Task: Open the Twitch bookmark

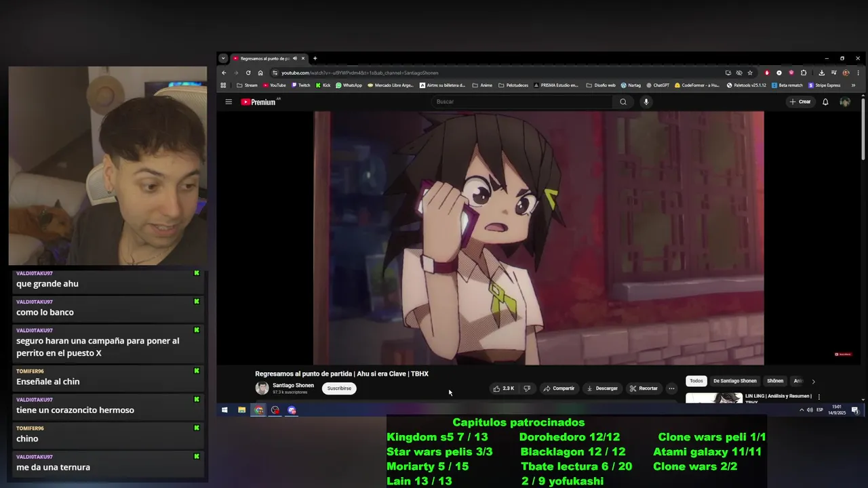Action: pyautogui.click(x=300, y=85)
